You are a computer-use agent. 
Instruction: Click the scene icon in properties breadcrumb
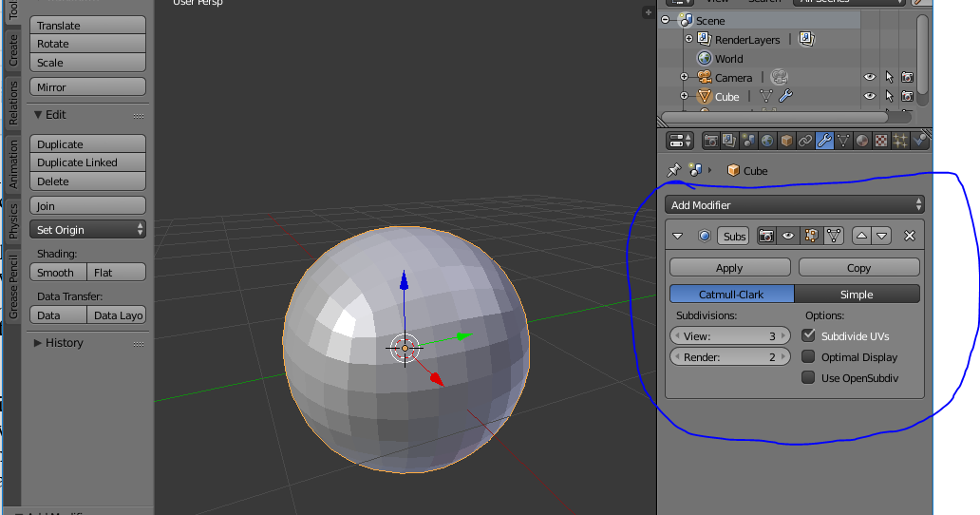[x=695, y=170]
